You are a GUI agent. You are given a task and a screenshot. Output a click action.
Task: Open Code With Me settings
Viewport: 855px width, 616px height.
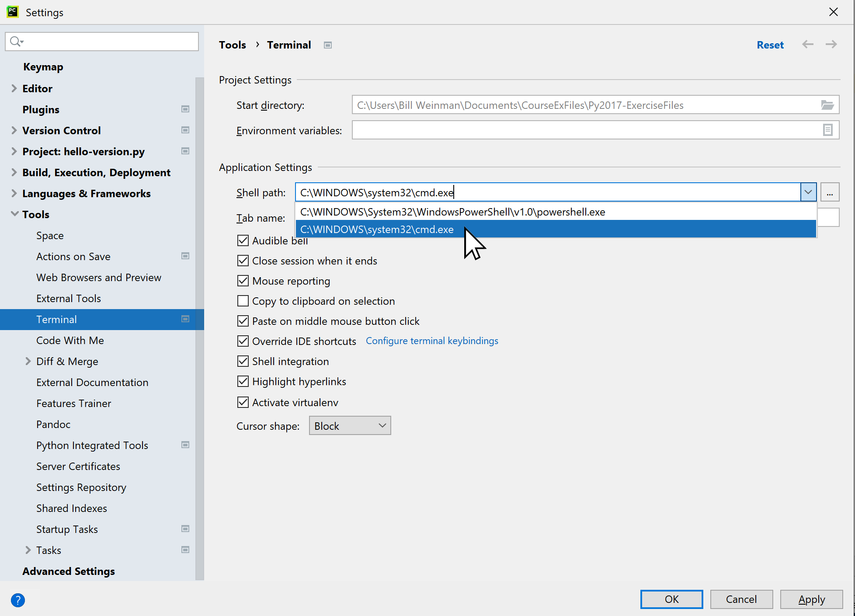point(70,341)
